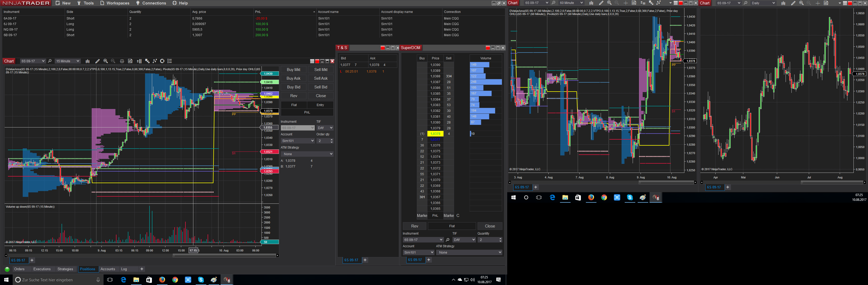Click Flat button in SuperDOM
Image resolution: width=868 pixels, height=285 pixels.
(452, 226)
